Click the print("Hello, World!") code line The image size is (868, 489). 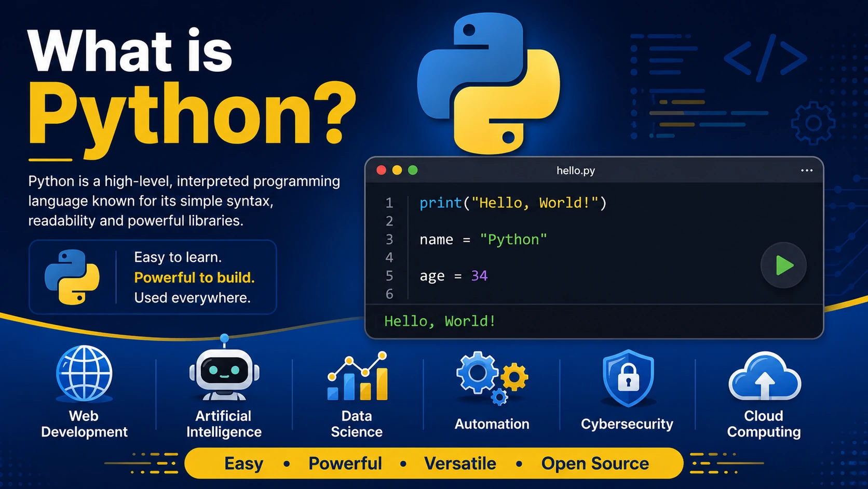coord(513,203)
